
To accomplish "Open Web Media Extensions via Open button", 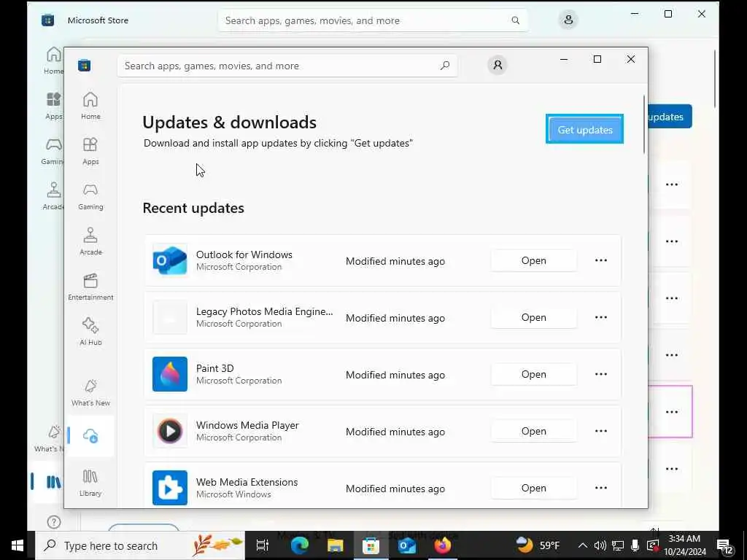I will (x=533, y=488).
